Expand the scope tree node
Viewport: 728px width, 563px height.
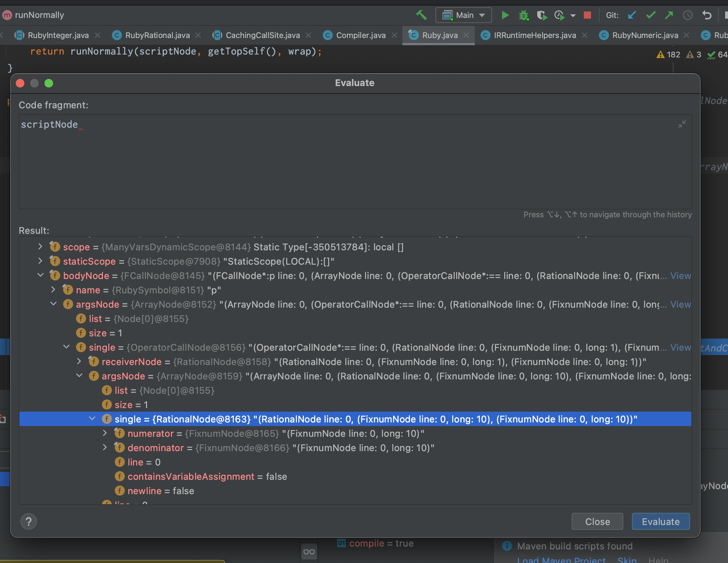coord(40,247)
